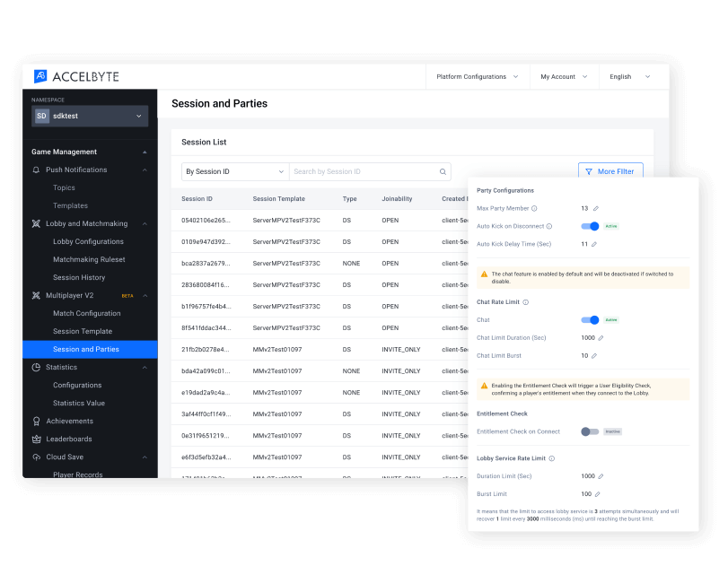Click the Lobby and Matchmaking swords icon
This screenshot has width=728, height=583.
click(x=36, y=223)
